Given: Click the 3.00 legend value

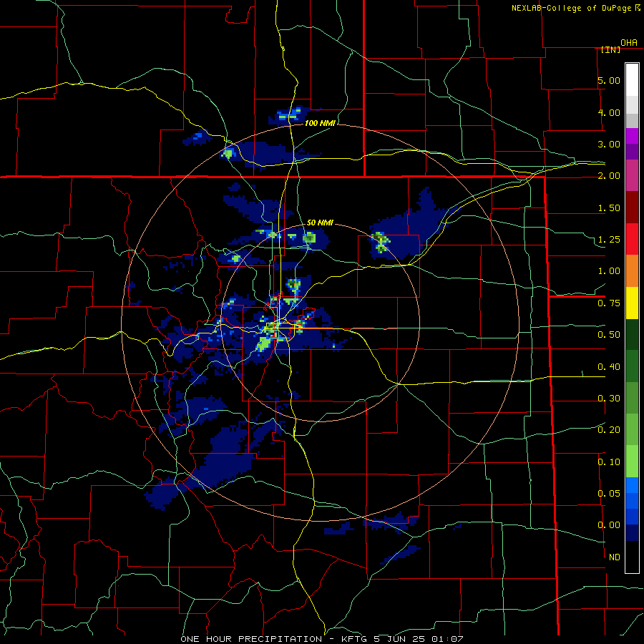Looking at the screenshot, I should 609,144.
